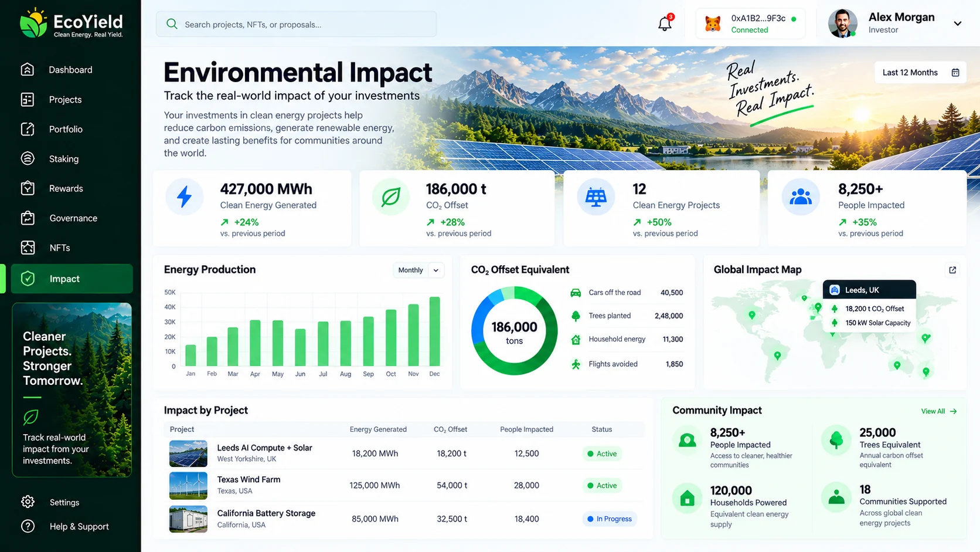Image resolution: width=980 pixels, height=552 pixels.
Task: Click the In Progress status badge
Action: (610, 519)
